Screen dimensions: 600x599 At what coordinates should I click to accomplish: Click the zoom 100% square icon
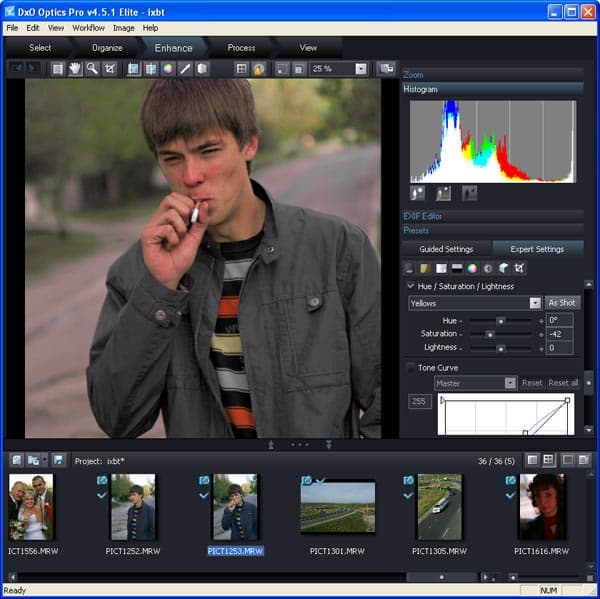(299, 69)
